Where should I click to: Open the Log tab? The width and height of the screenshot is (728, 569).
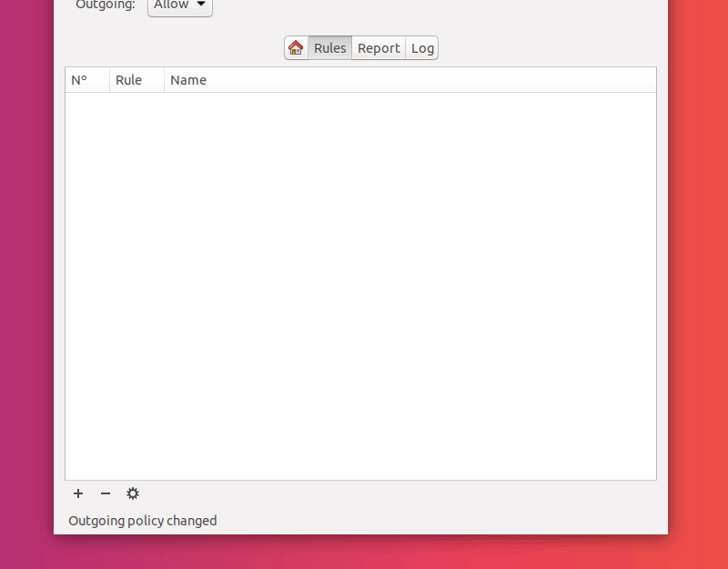coord(421,47)
